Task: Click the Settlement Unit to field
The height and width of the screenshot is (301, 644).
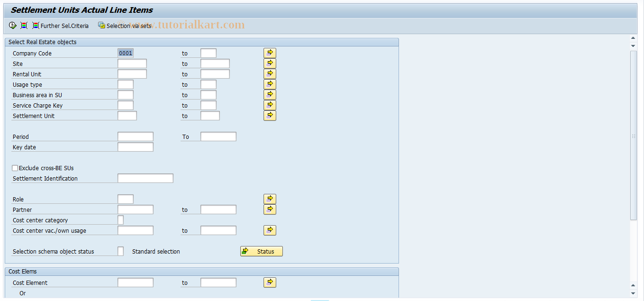Action: coord(210,116)
